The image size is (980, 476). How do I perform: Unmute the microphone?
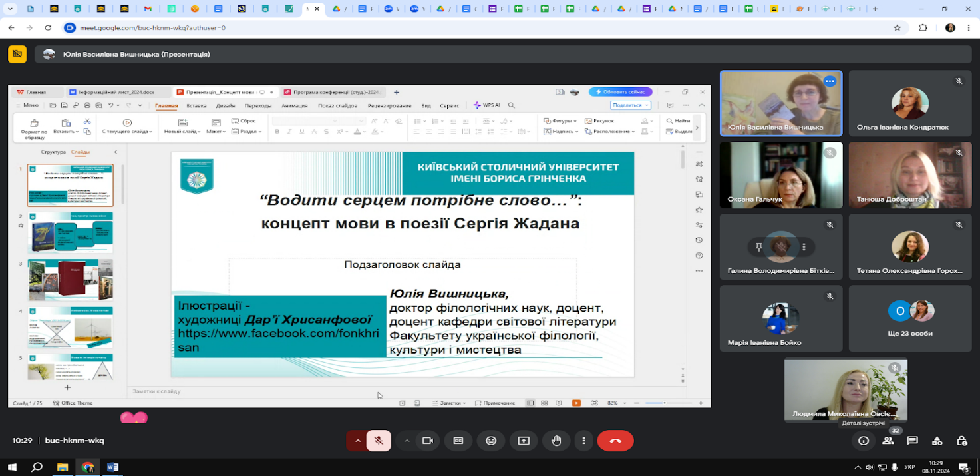tap(379, 441)
